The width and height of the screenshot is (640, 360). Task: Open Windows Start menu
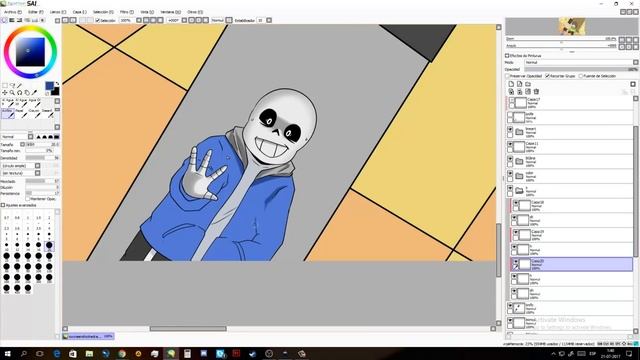coord(7,353)
